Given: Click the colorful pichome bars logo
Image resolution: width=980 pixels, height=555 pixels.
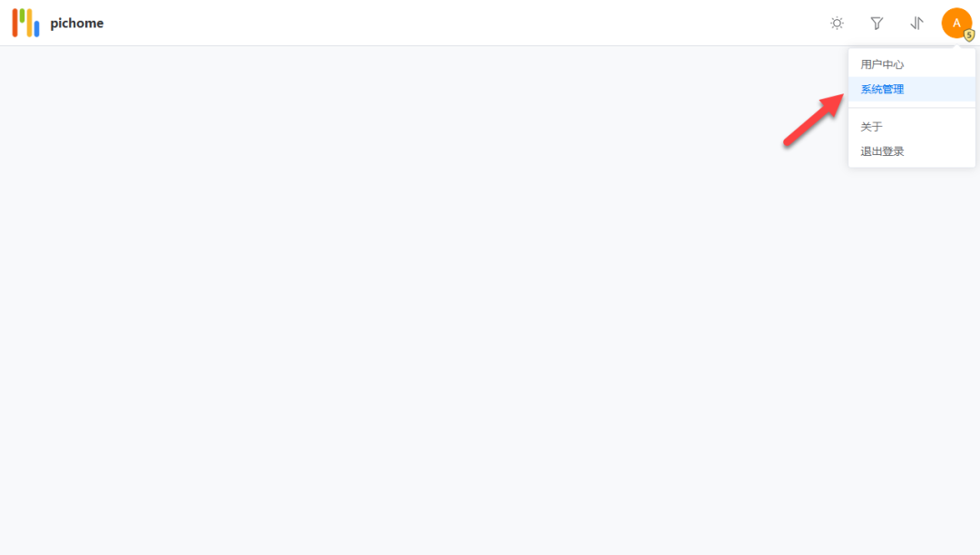Looking at the screenshot, I should pyautogui.click(x=25, y=23).
